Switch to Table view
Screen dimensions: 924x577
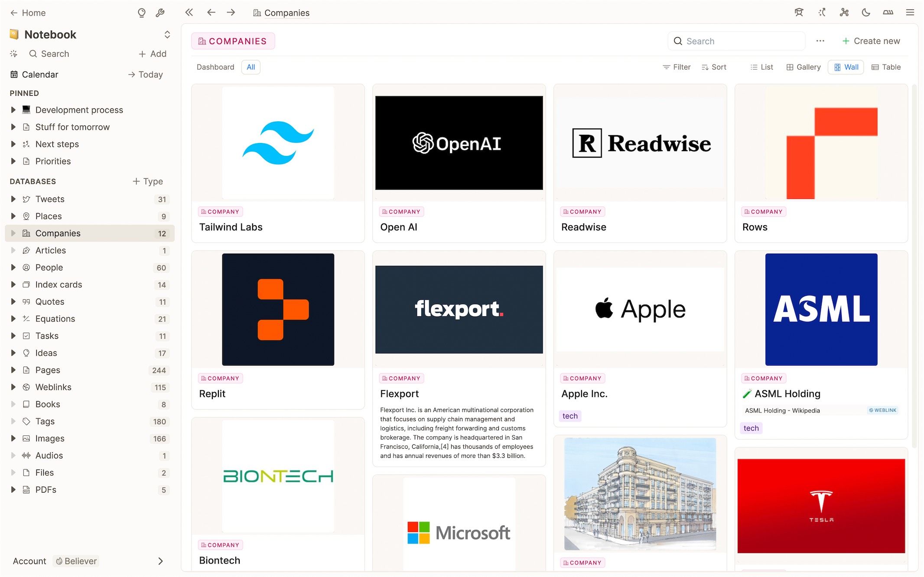click(x=886, y=67)
